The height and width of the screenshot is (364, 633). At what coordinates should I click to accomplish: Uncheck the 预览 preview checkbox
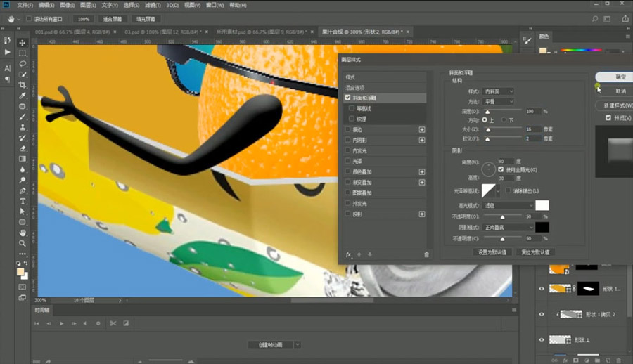609,118
